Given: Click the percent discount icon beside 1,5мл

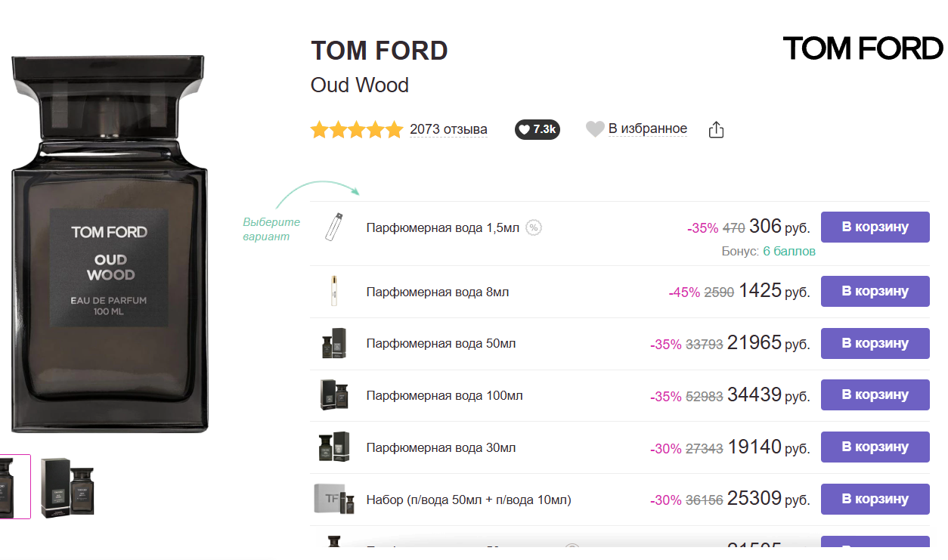Looking at the screenshot, I should pos(534,227).
